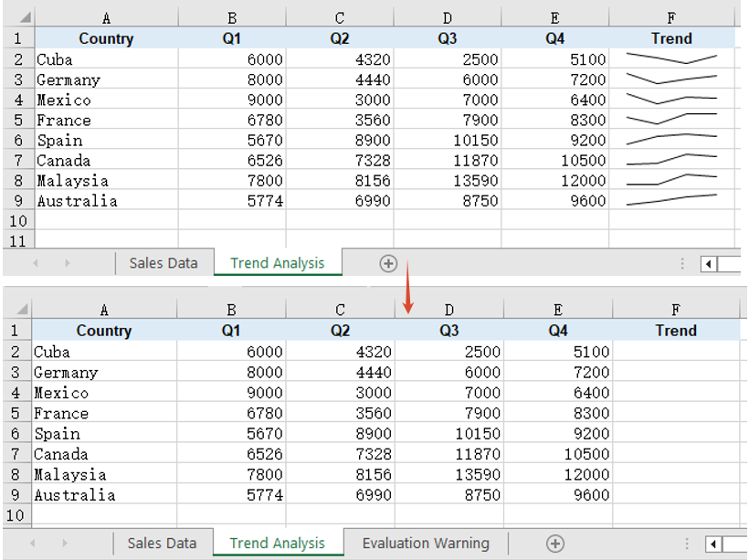The height and width of the screenshot is (560, 749).
Task: Select row 11 header in upper sheet
Action: tap(18, 240)
